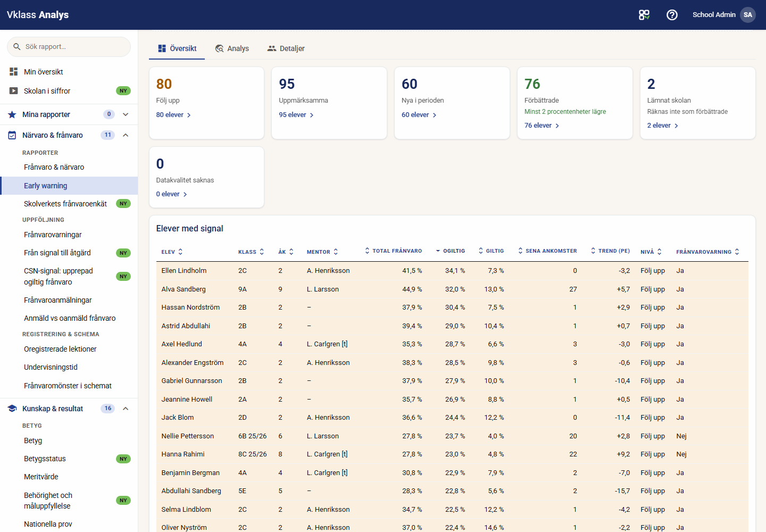
Task: Sort by Frånvarovarning column
Action: pyautogui.click(x=708, y=252)
